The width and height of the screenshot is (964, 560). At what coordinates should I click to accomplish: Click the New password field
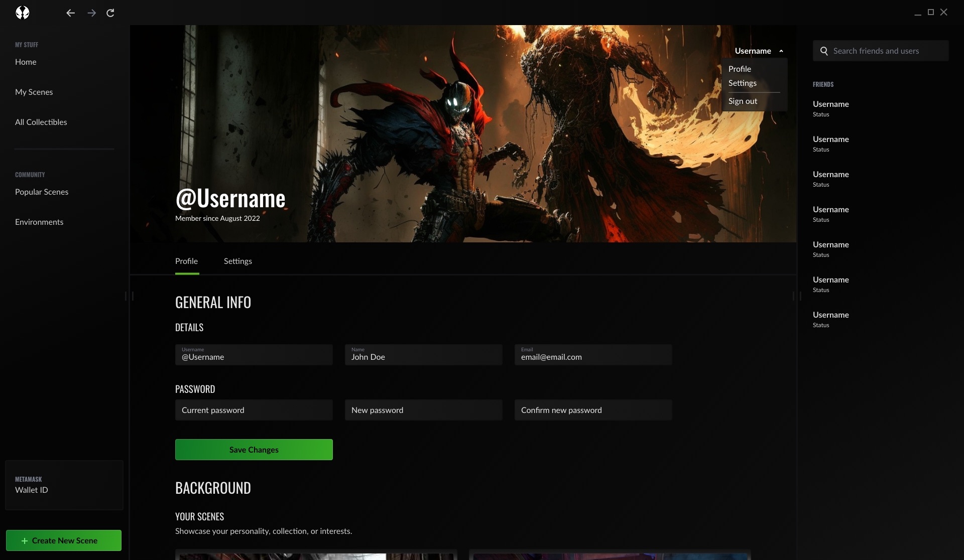tap(423, 410)
